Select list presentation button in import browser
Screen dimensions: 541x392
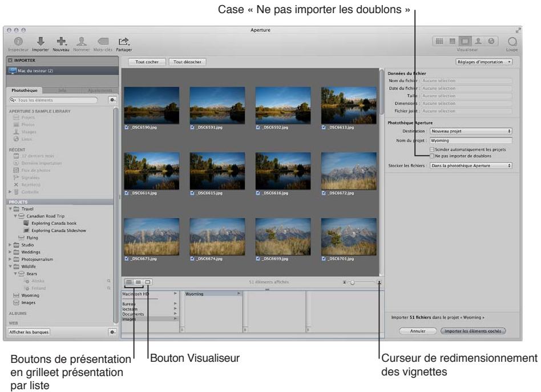point(138,282)
